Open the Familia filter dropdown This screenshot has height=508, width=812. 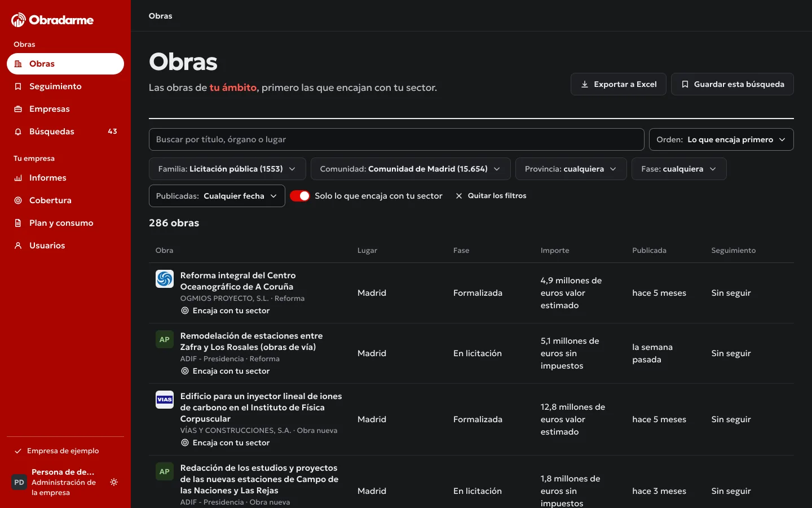[x=227, y=169]
